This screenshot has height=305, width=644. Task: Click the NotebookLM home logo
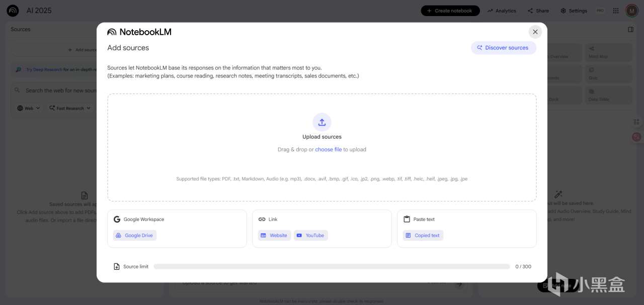click(13, 11)
